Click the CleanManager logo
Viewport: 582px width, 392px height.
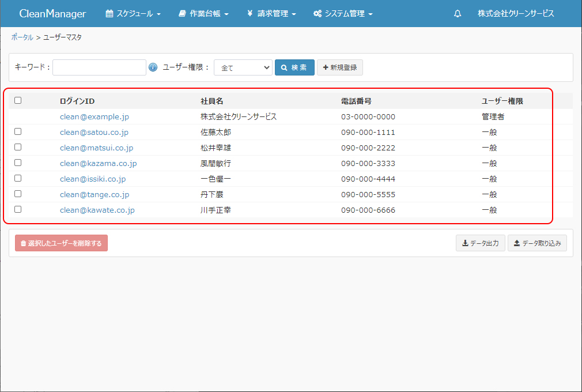tap(52, 14)
